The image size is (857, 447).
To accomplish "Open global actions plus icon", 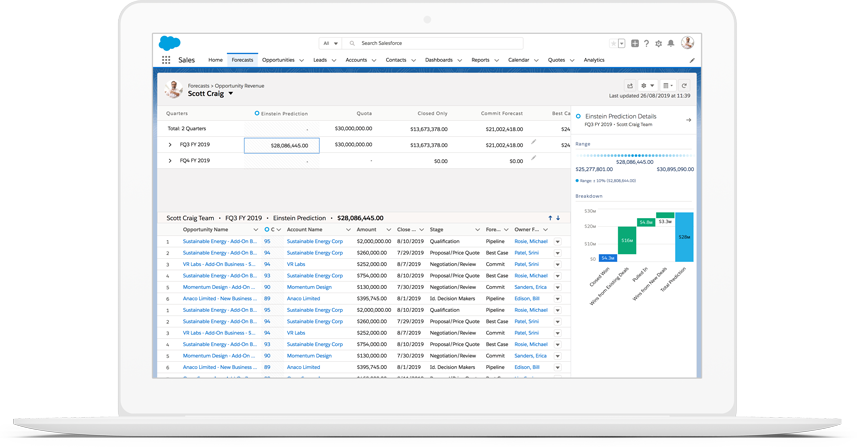I will (x=635, y=43).
